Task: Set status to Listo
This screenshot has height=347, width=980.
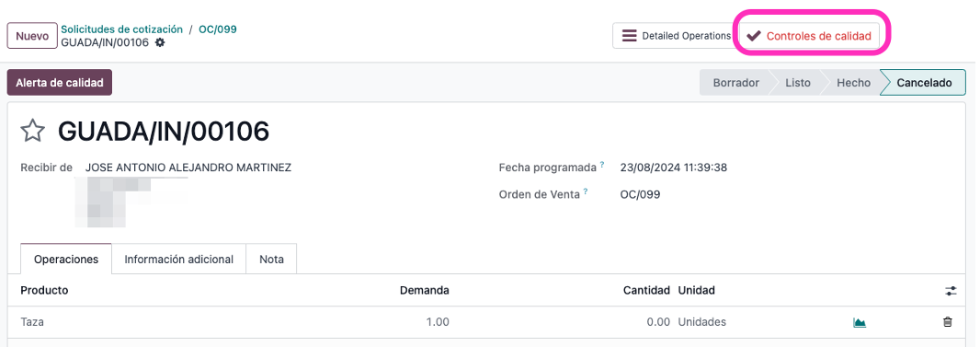Action: pos(797,83)
